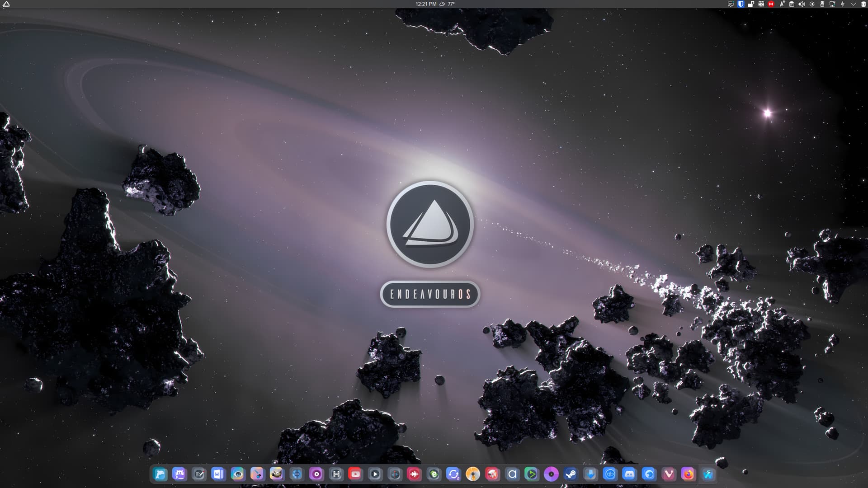Launch the Word document app in dock
This screenshot has height=488, width=868.
pyautogui.click(x=218, y=474)
